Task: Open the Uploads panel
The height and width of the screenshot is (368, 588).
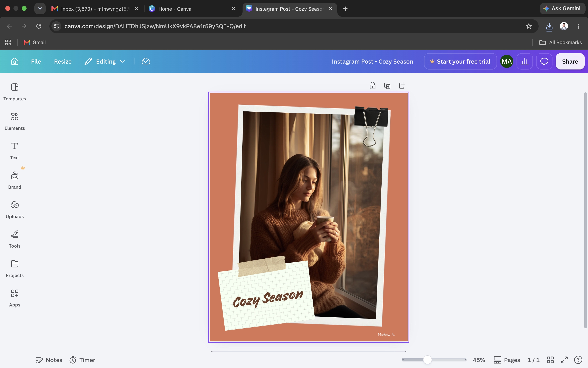Action: coord(14,210)
